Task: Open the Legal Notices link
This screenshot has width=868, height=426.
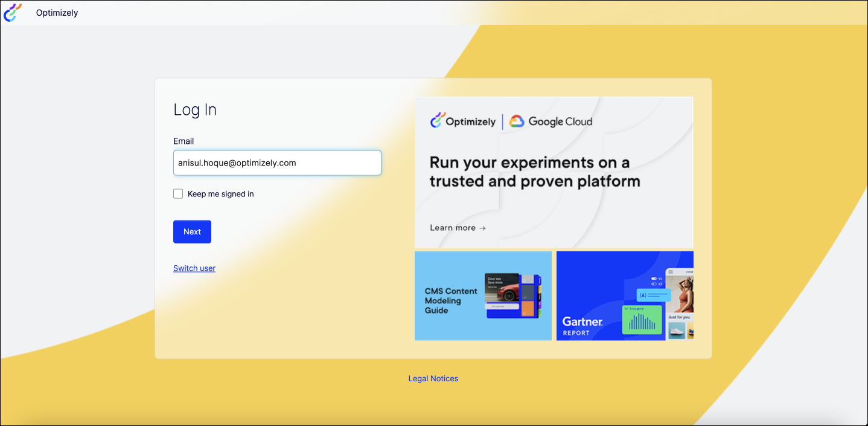Action: coord(433,379)
